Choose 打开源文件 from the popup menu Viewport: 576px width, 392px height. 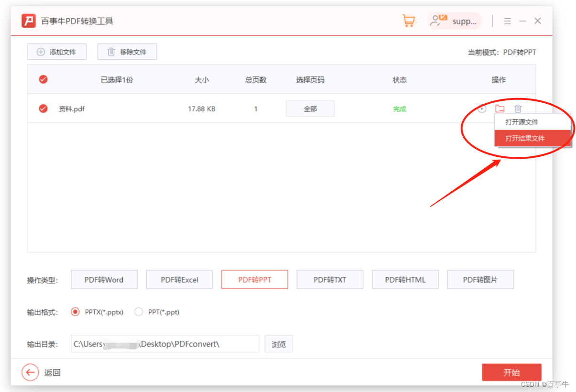[x=533, y=122]
